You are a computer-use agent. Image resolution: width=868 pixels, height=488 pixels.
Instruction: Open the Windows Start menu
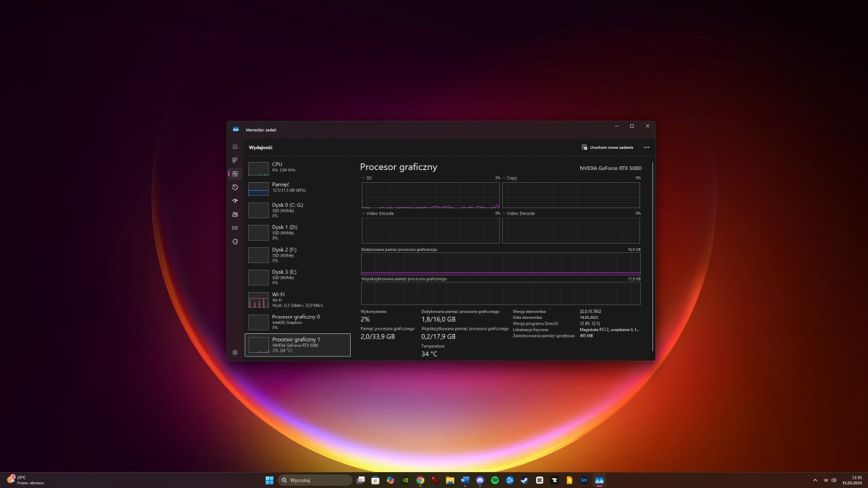click(x=270, y=479)
